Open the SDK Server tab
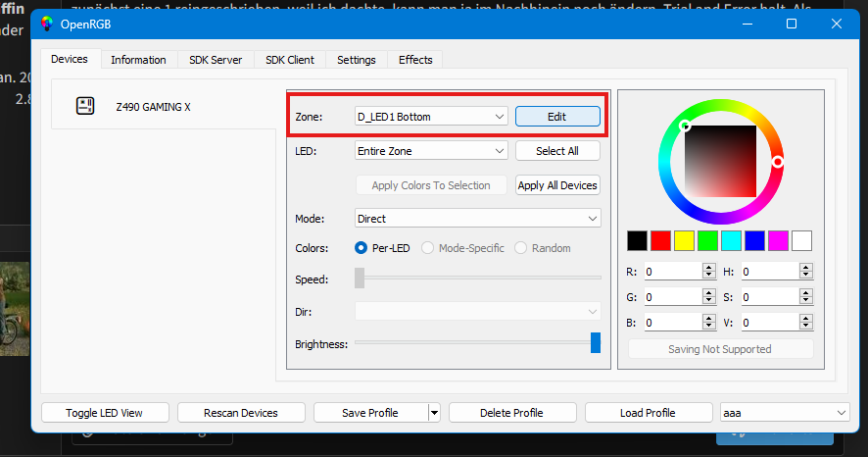Viewport: 868px width, 457px height. coord(216,60)
